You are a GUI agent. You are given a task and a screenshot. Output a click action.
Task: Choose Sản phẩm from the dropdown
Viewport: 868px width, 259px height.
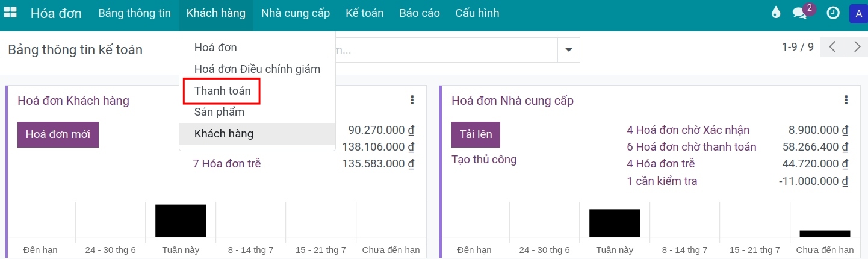coord(257,112)
